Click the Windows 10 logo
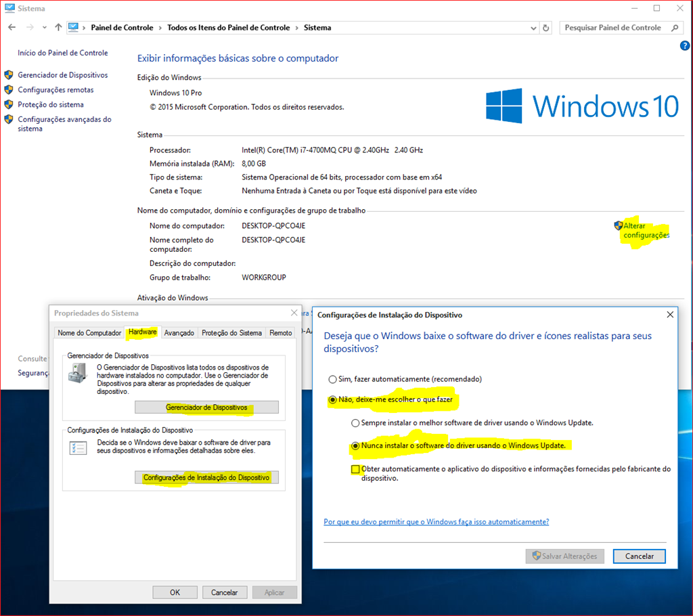The height and width of the screenshot is (616, 693). [582, 106]
